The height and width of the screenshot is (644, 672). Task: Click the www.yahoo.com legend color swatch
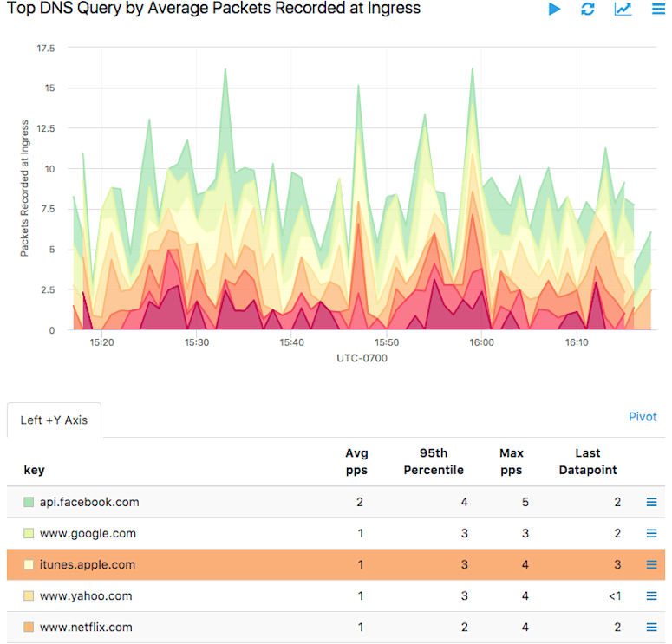coord(29,595)
